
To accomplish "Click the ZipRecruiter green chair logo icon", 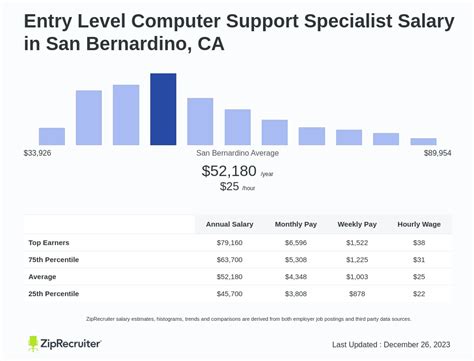I will [x=33, y=344].
